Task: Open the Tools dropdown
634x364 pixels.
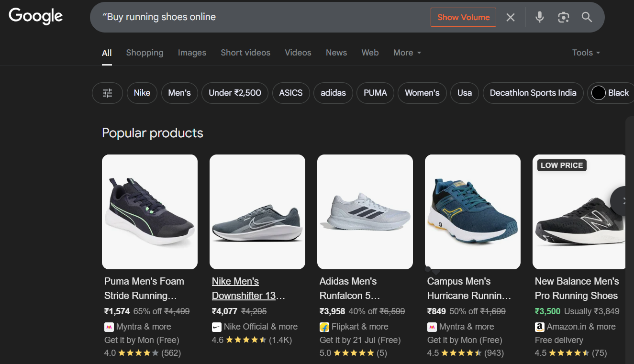Action: (x=586, y=53)
